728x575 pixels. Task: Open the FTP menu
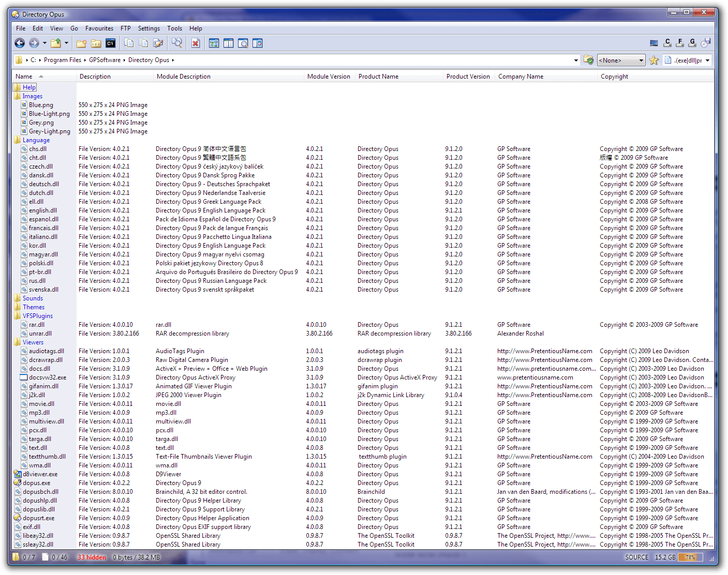125,28
